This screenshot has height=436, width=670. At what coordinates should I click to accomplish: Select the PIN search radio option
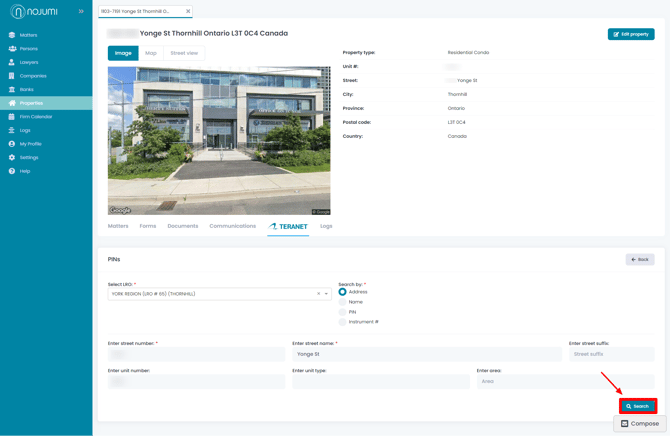coord(343,312)
